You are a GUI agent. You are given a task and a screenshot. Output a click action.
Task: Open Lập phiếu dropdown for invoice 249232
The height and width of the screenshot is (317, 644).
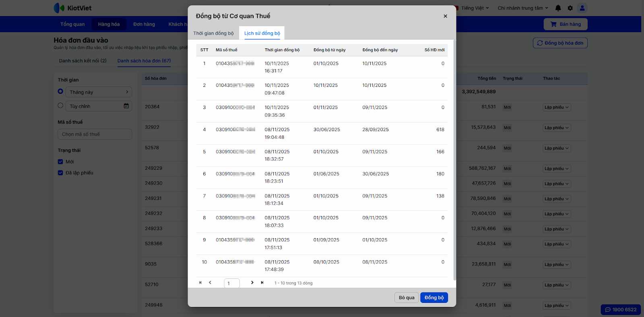(557, 214)
